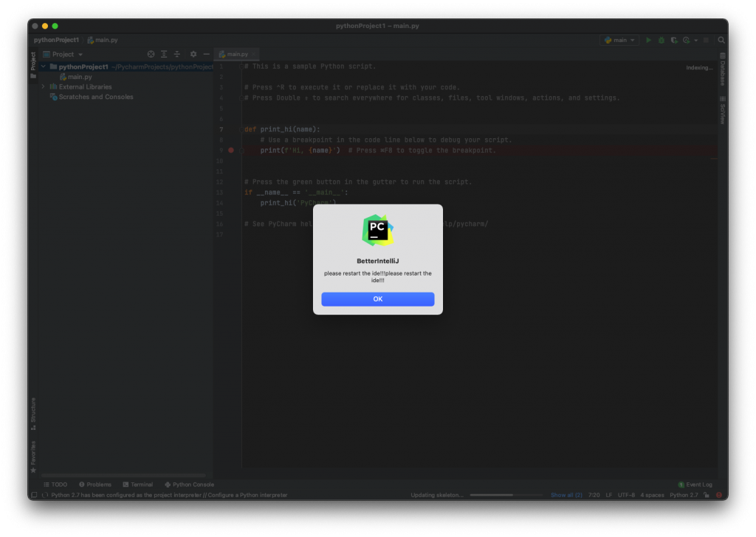Click Python 2.7 interpreter notification text
The image size is (756, 537).
click(x=169, y=495)
